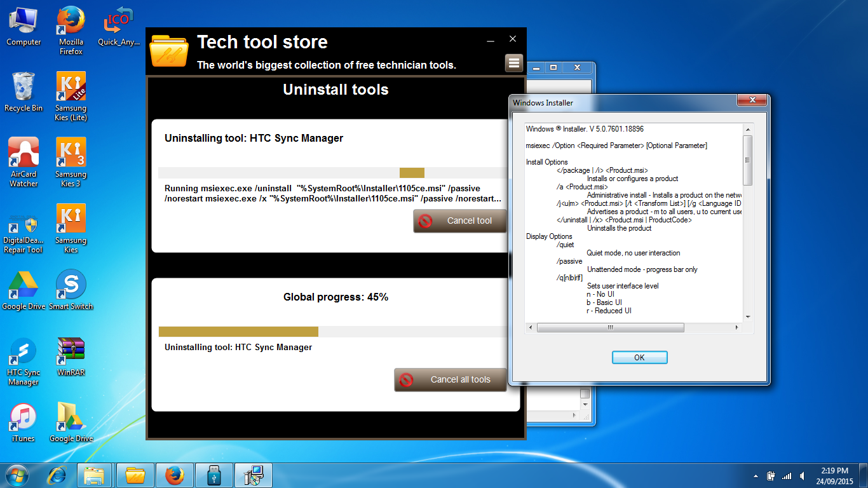The image size is (868, 488).
Task: Click the 'Running msiexec.exe /uninstall' command text
Action: 332,194
